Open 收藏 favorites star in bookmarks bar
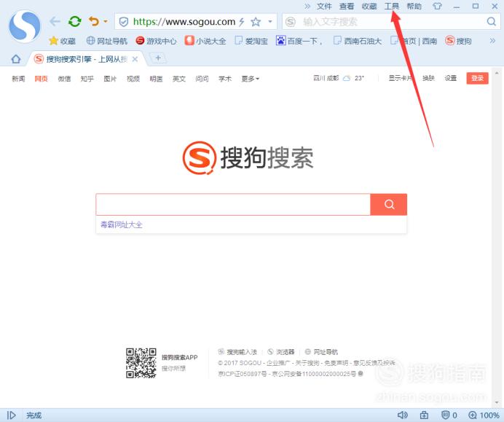This screenshot has height=422, width=504. [63, 41]
